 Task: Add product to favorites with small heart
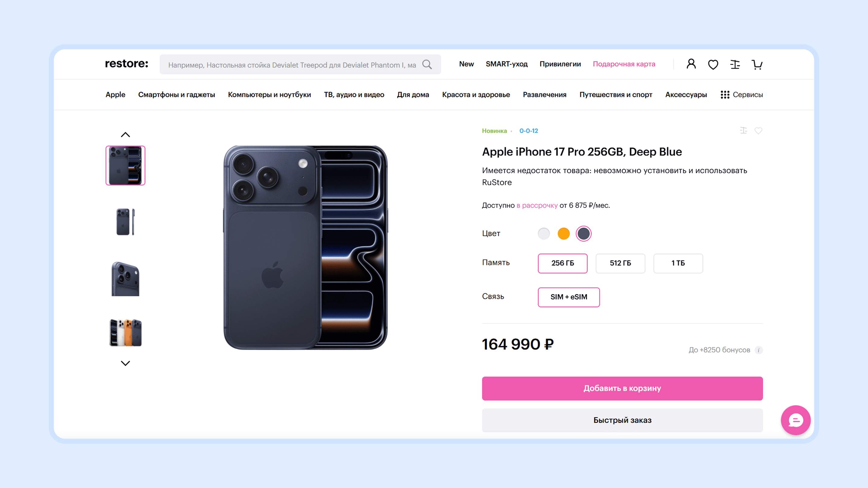pyautogui.click(x=758, y=131)
